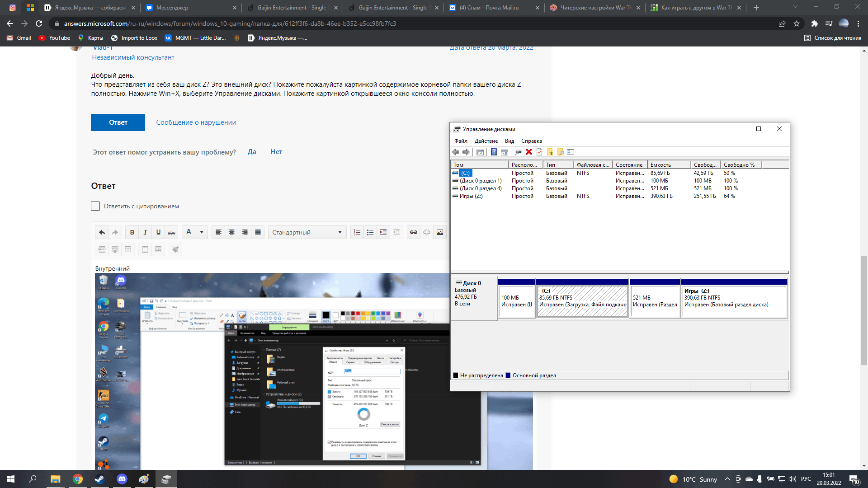The image size is (868, 488).
Task: Insert an image into the reply
Action: click(x=439, y=232)
